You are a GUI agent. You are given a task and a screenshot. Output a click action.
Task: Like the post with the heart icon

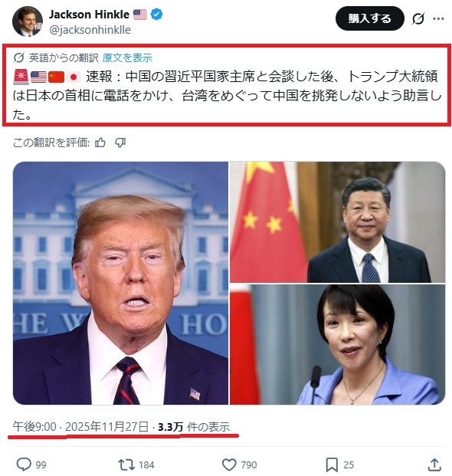point(229,465)
